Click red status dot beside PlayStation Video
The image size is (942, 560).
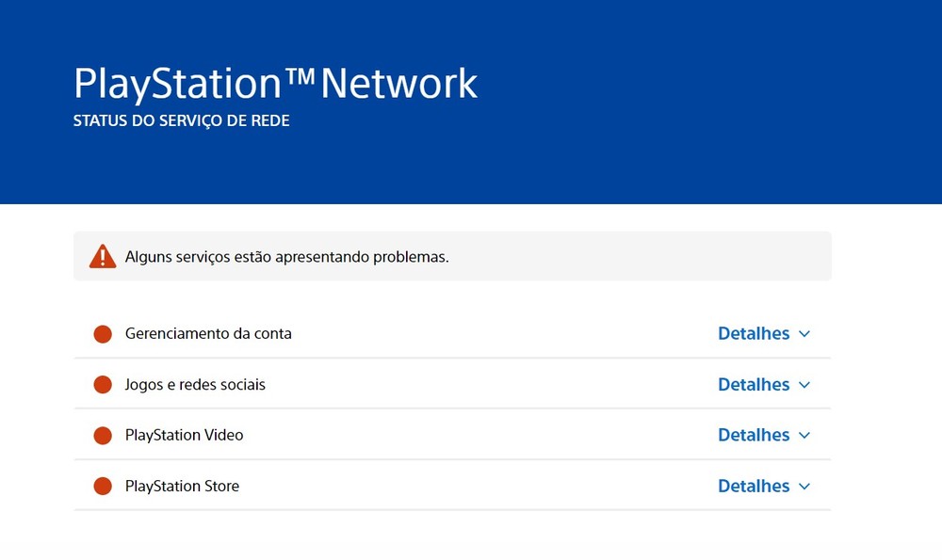103,436
